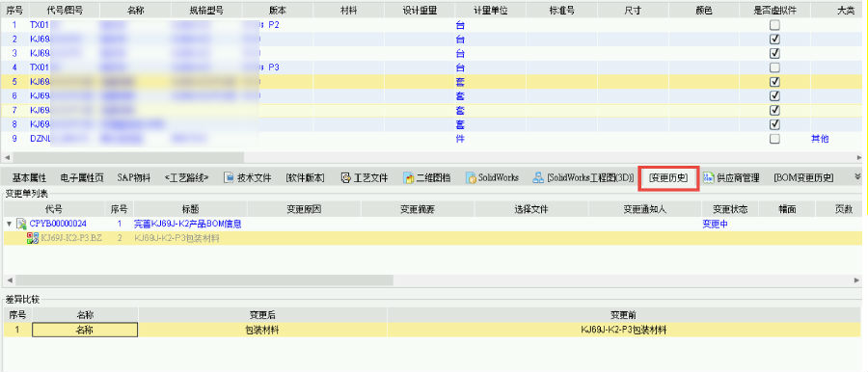The width and height of the screenshot is (868, 372).
Task: Select the KJ69J-K2-P3包装材料 title cell
Action: click(177, 239)
